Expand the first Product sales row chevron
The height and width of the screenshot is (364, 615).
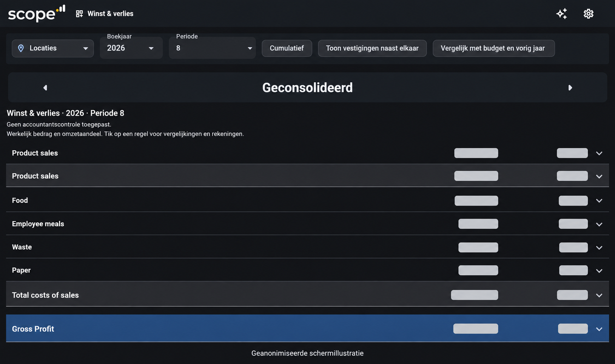pos(599,153)
